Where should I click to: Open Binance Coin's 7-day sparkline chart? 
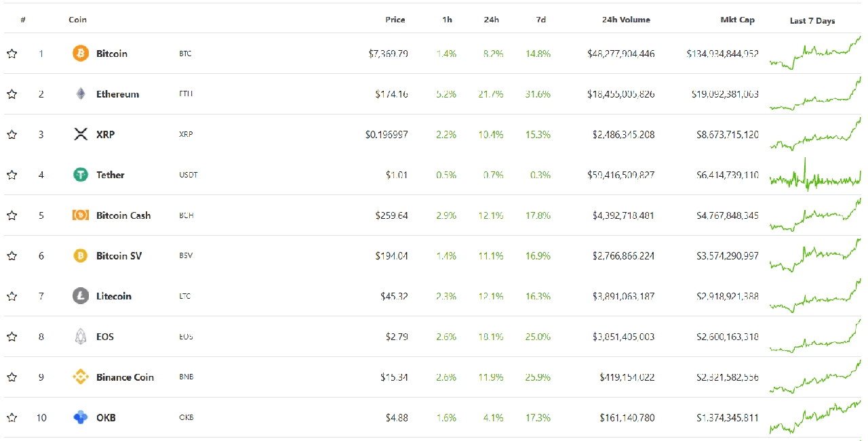(815, 377)
